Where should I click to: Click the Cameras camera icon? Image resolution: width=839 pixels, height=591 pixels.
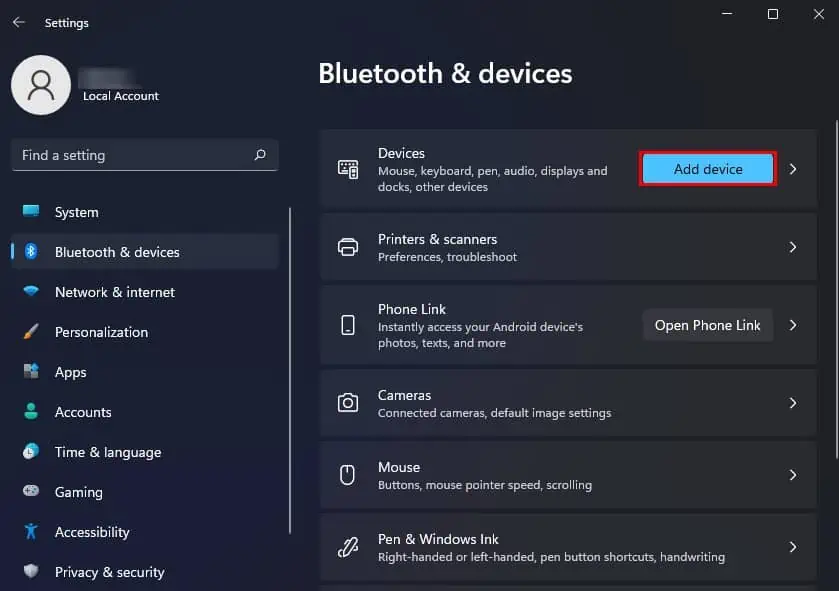(x=348, y=403)
